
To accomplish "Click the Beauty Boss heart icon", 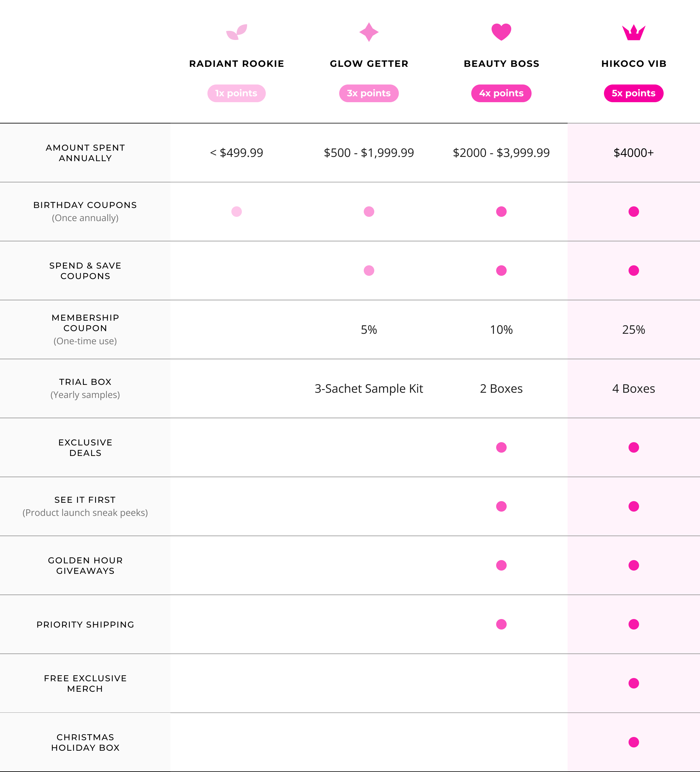I will 501,32.
